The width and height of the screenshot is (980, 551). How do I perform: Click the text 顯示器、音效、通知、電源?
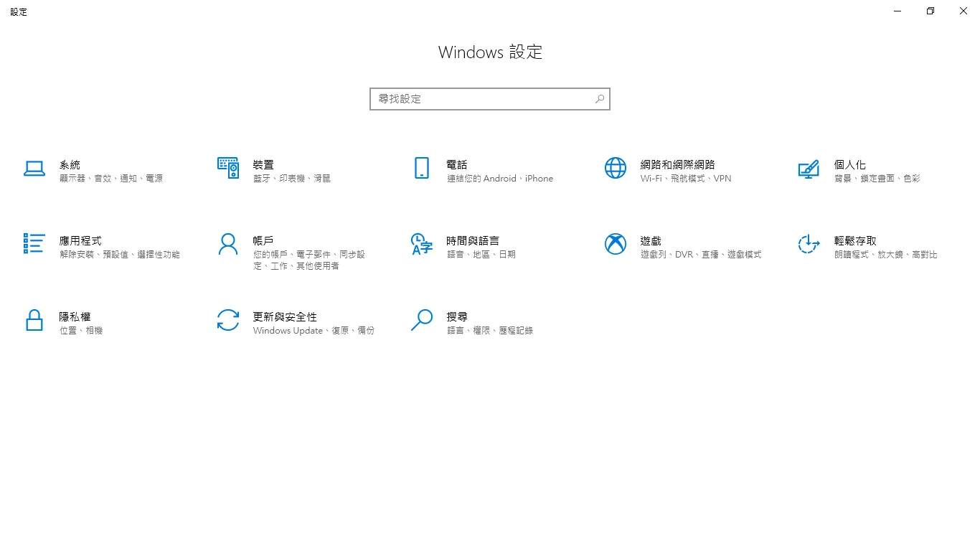tap(111, 179)
